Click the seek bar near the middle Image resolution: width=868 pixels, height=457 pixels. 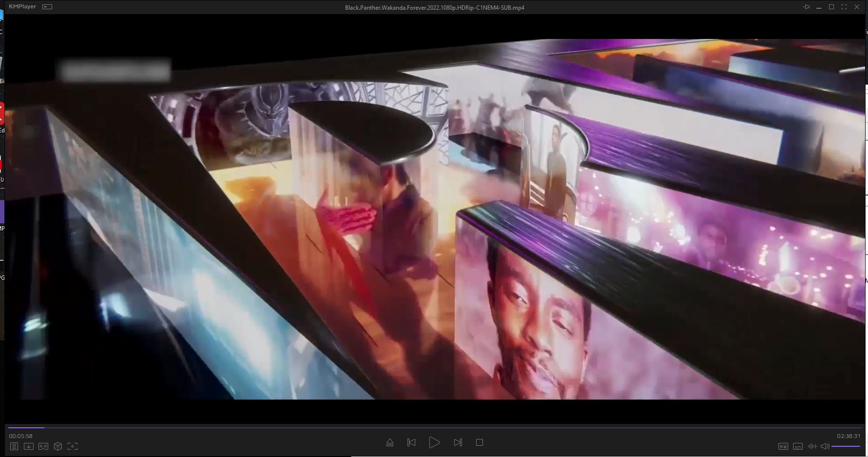tap(434, 428)
